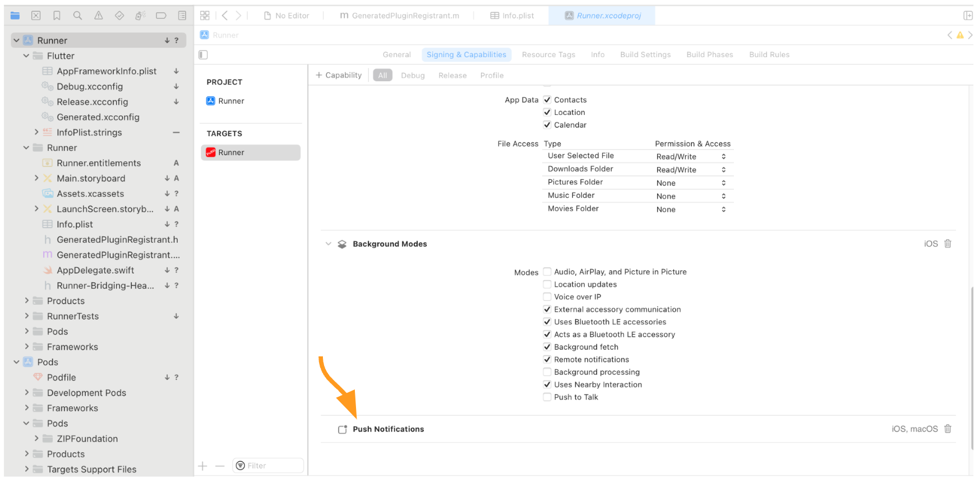This screenshot has width=980, height=483.
Task: Click the Push Notifications capability icon
Action: [343, 429]
